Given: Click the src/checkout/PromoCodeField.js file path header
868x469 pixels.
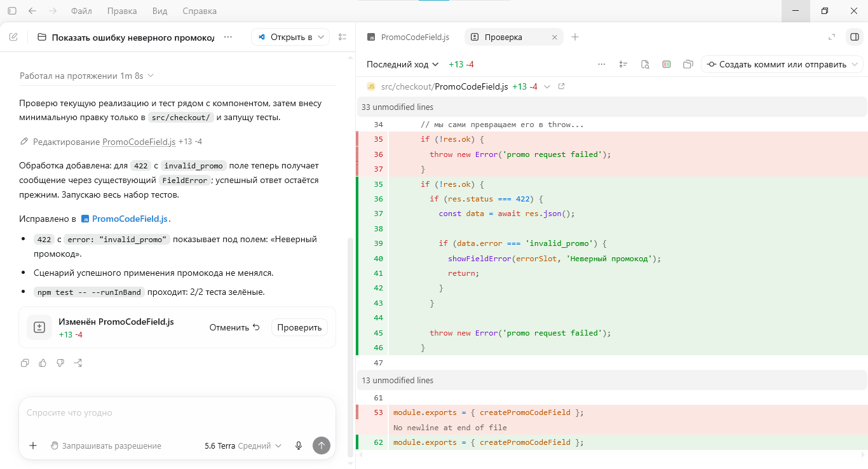Looking at the screenshot, I should pyautogui.click(x=444, y=86).
